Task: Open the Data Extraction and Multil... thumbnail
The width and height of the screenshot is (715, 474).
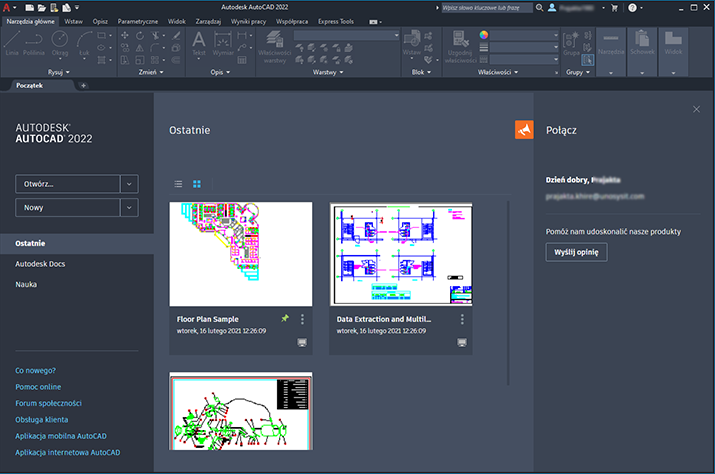Action: tap(401, 254)
